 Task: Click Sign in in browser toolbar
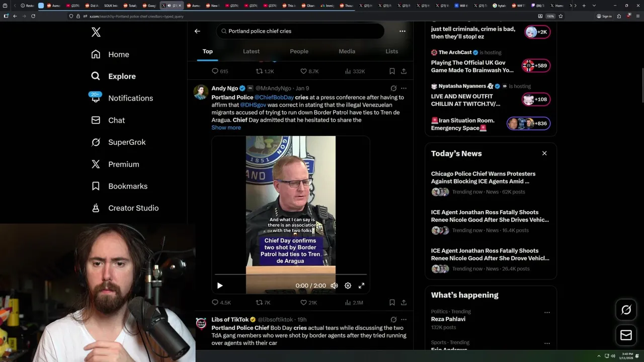[604, 16]
